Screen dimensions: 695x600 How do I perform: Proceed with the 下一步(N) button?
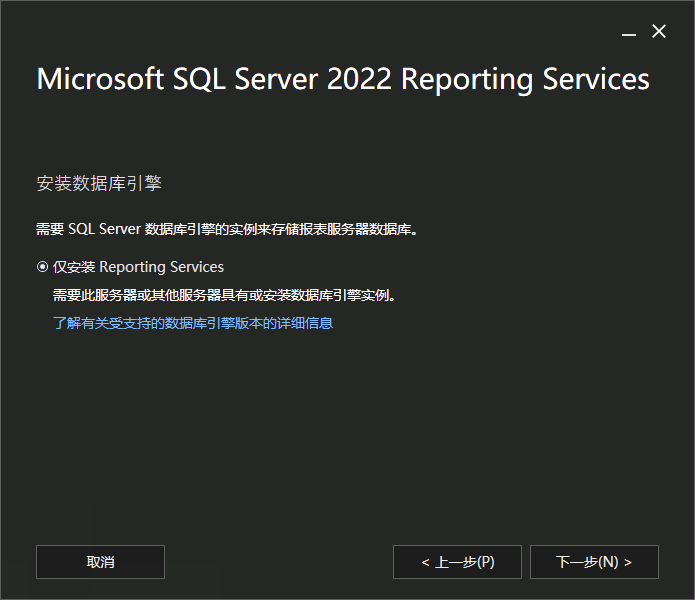(x=594, y=562)
